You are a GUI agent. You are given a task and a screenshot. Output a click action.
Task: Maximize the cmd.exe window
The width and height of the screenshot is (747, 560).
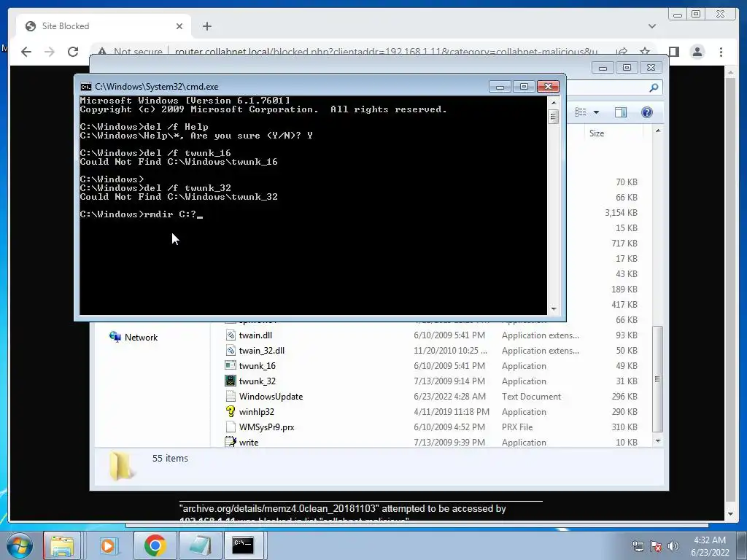pos(524,87)
